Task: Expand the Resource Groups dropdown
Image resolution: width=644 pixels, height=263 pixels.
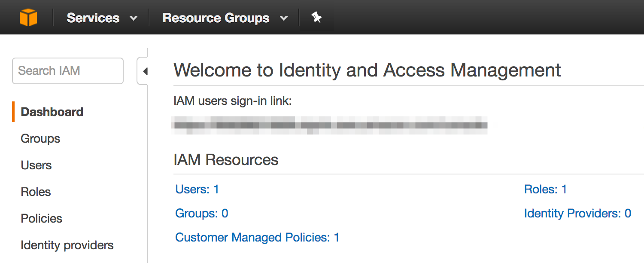Action: tap(225, 18)
